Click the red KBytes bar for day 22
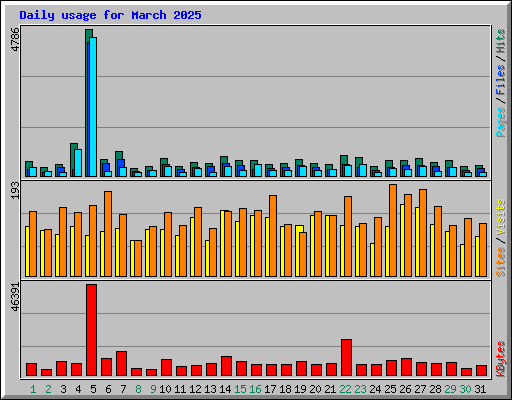This screenshot has width=512, height=400. click(x=346, y=358)
